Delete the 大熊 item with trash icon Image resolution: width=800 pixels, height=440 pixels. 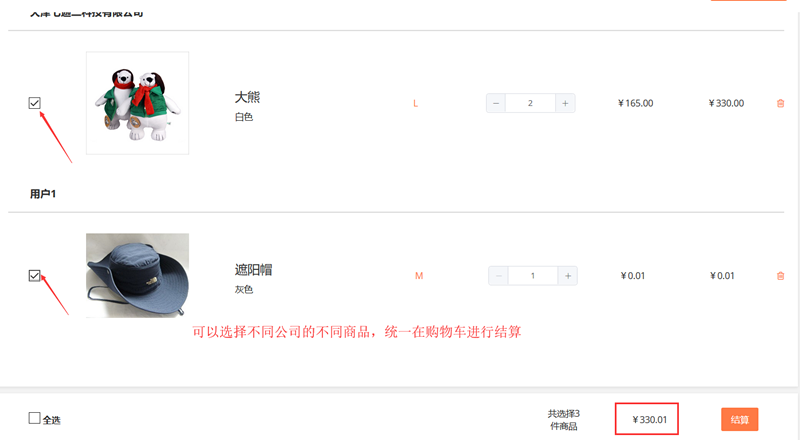[x=780, y=104]
